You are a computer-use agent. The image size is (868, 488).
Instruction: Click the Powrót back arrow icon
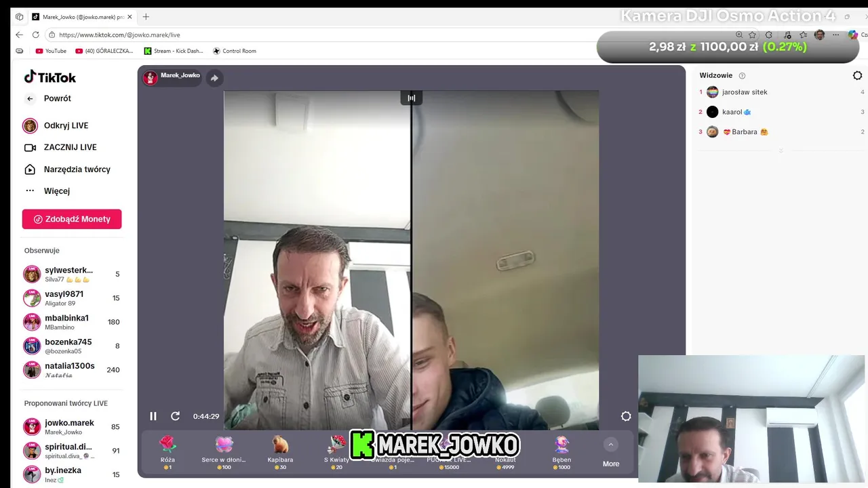click(30, 99)
